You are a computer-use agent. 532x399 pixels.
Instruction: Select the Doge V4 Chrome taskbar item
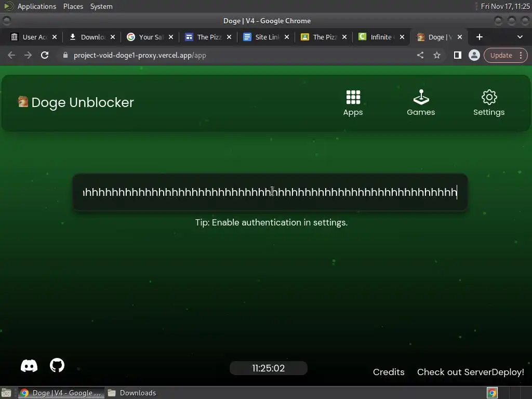click(61, 393)
